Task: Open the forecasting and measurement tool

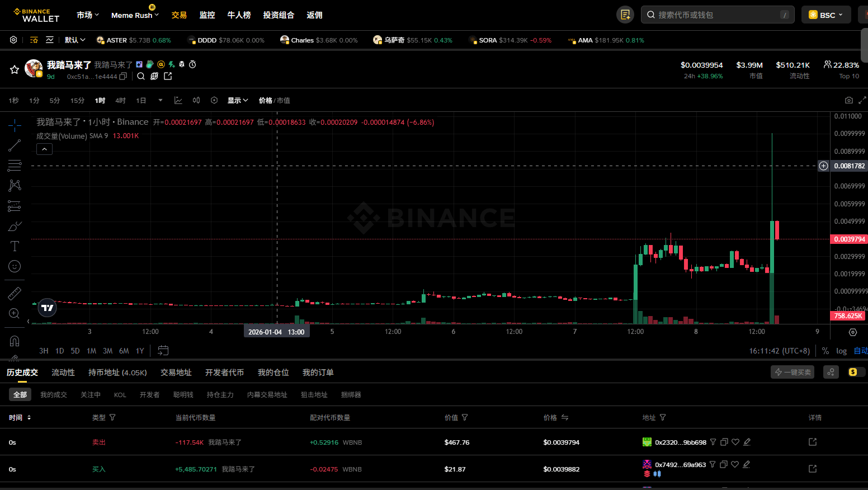Action: 15,206
